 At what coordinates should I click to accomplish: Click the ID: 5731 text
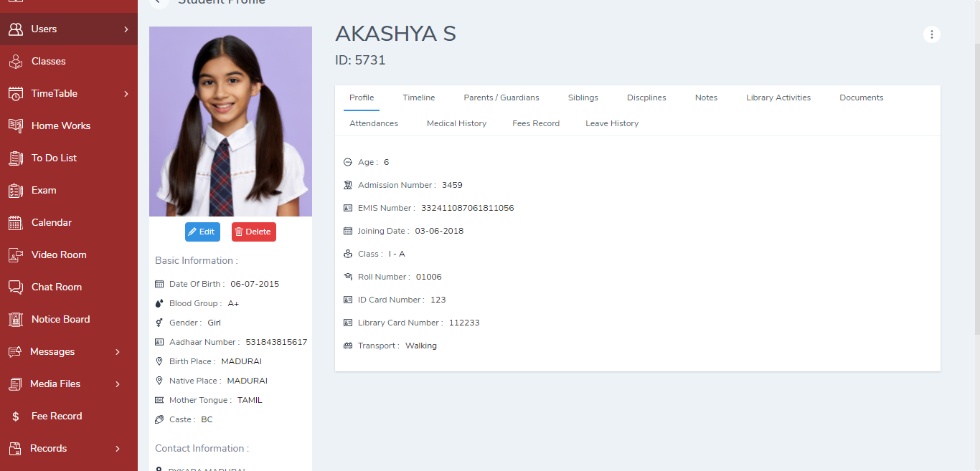pyautogui.click(x=360, y=61)
